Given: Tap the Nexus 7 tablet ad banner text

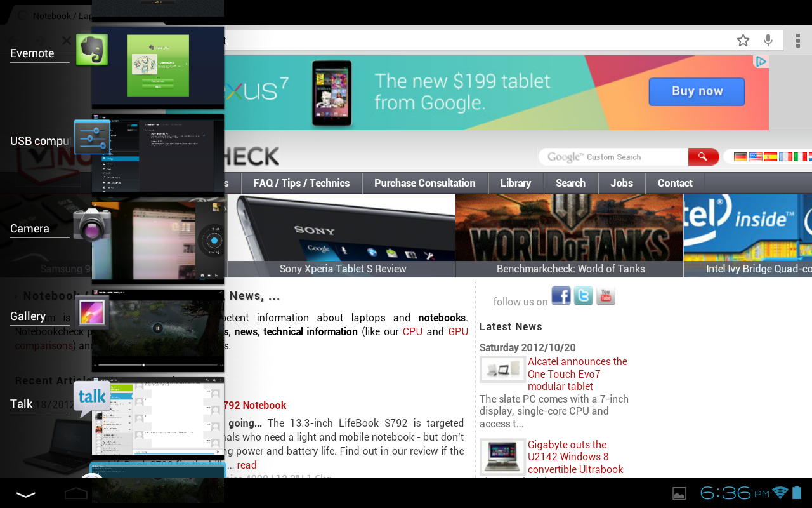Looking at the screenshot, I should click(462, 91).
